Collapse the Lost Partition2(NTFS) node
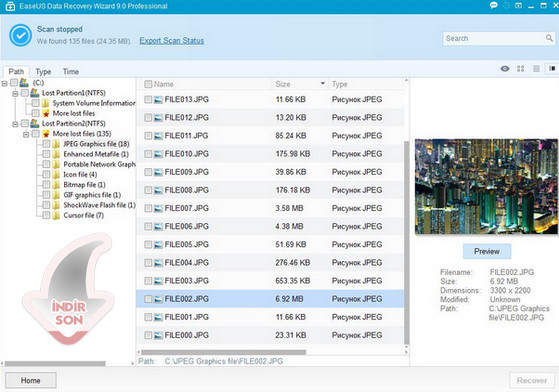Image resolution: width=559 pixels, height=392 pixels. (15, 124)
